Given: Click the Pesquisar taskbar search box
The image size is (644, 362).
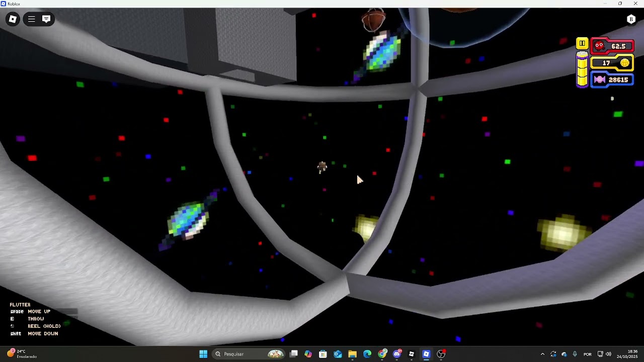Looking at the screenshot, I should [249, 354].
